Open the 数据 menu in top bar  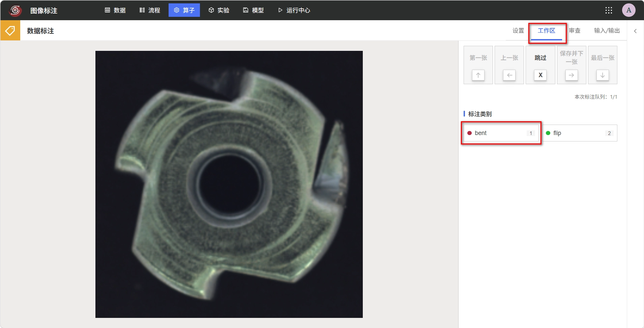(x=115, y=10)
